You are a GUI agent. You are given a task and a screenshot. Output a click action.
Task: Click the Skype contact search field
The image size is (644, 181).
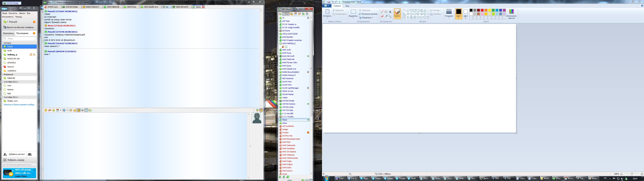click(19, 39)
